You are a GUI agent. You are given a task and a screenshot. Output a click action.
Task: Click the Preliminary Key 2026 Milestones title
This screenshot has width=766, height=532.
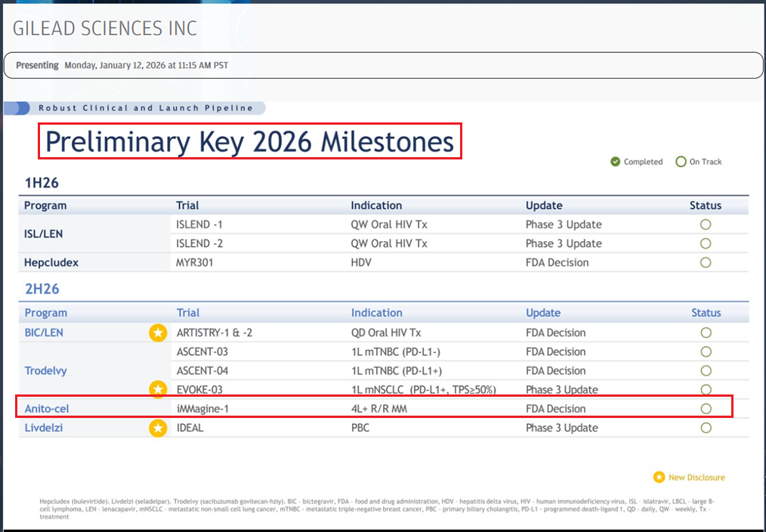click(x=249, y=141)
